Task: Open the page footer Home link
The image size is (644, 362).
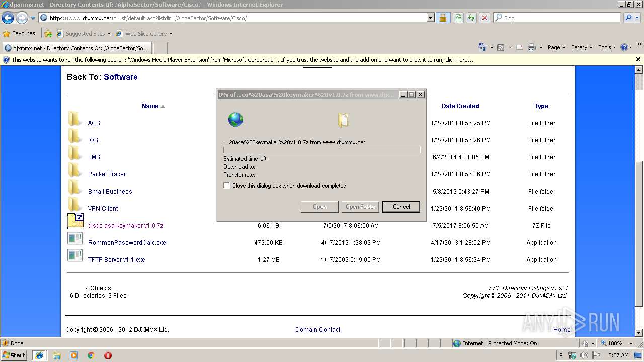Action: pyautogui.click(x=562, y=330)
